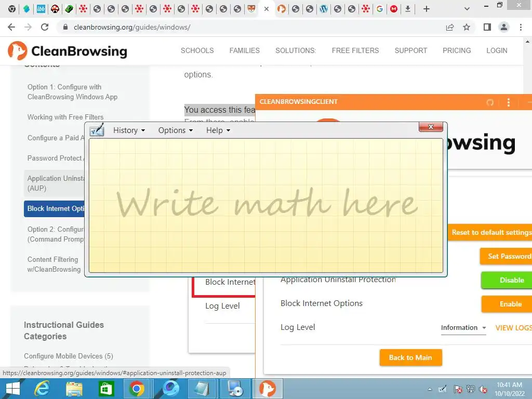Switch to CleanBrowsing app on taskbar

pyautogui.click(x=268, y=389)
